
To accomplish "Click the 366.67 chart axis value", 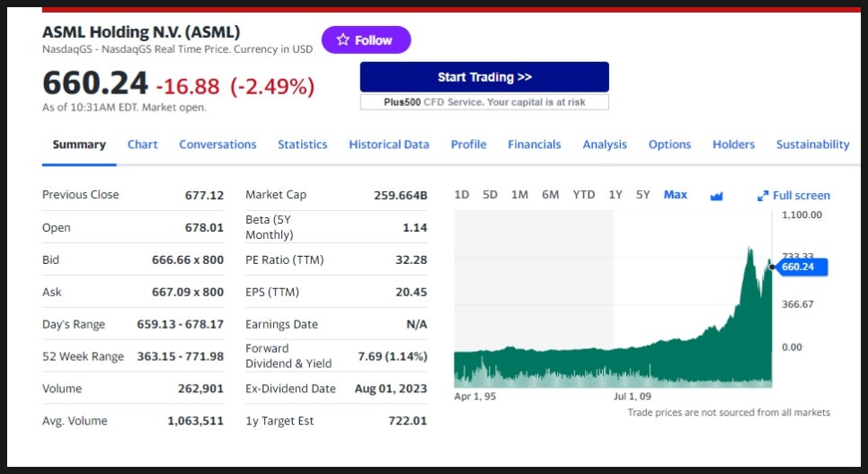I will coord(798,304).
